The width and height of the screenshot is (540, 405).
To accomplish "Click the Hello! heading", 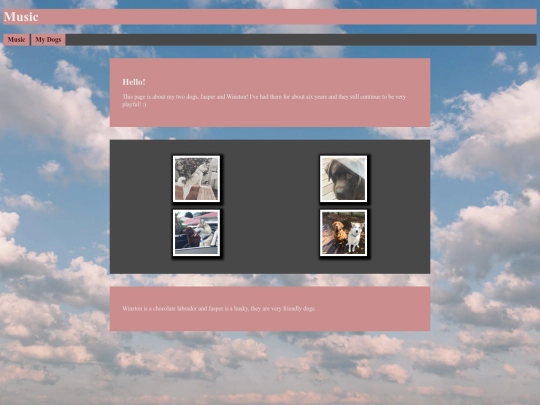I will tap(134, 82).
